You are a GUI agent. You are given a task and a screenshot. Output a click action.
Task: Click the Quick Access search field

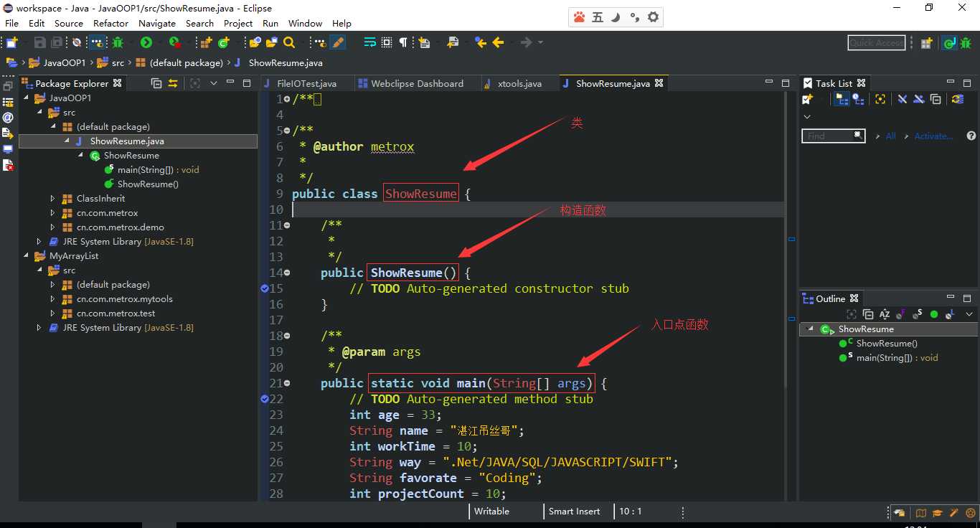point(876,43)
